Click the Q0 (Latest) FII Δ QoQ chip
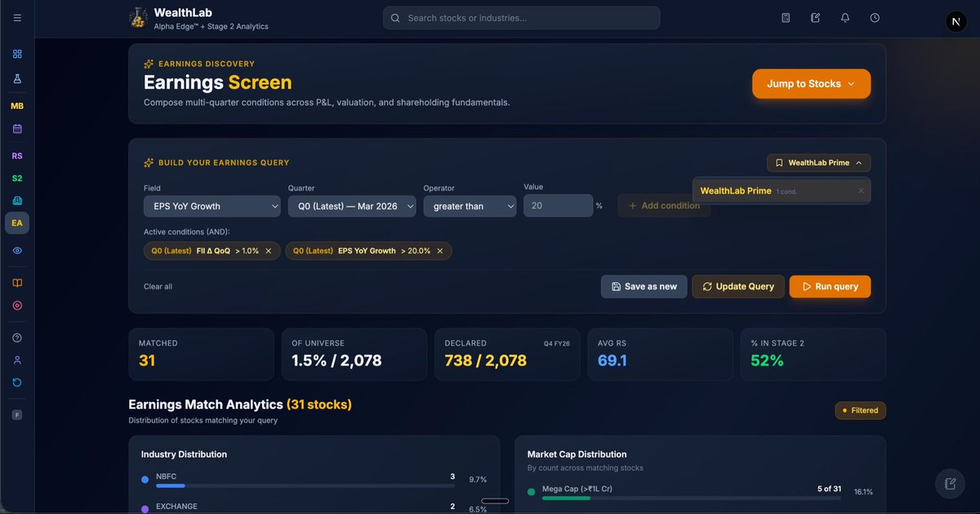The image size is (980, 514). pyautogui.click(x=212, y=251)
